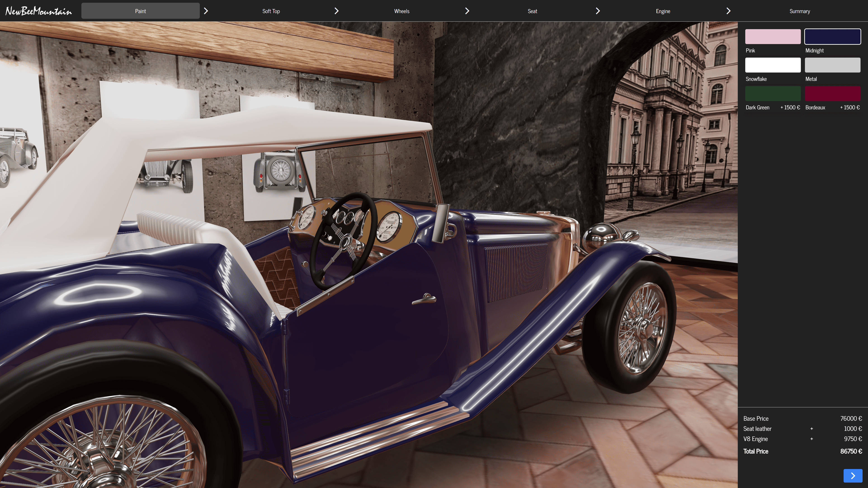Click the NewBeeMountain logo
Screen dimensions: 868x488
click(38, 11)
